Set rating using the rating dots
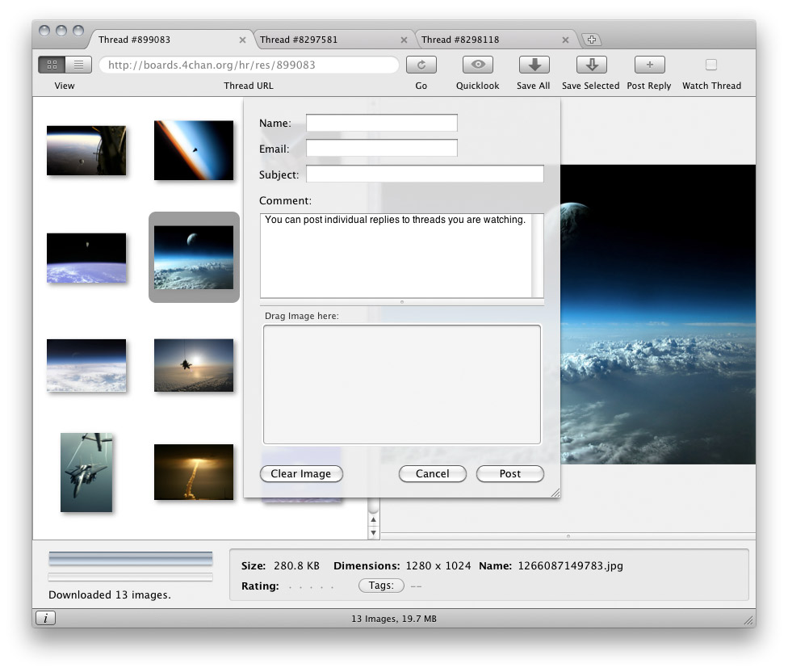 [311, 586]
